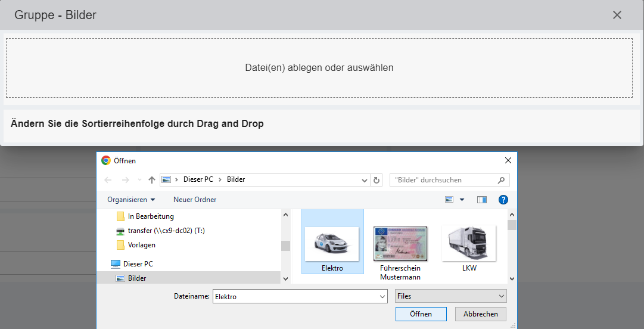Screen dimensions: 644x329
Task: Click the back navigation arrow
Action: 108,180
